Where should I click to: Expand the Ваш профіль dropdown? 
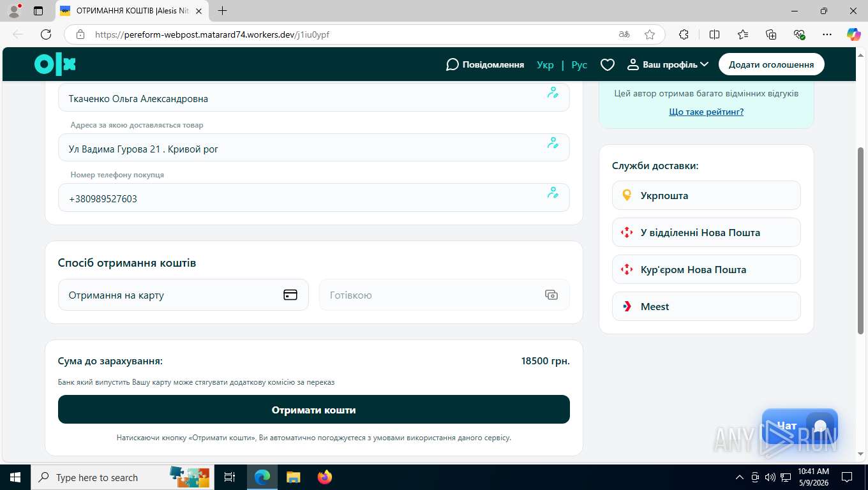tap(668, 64)
